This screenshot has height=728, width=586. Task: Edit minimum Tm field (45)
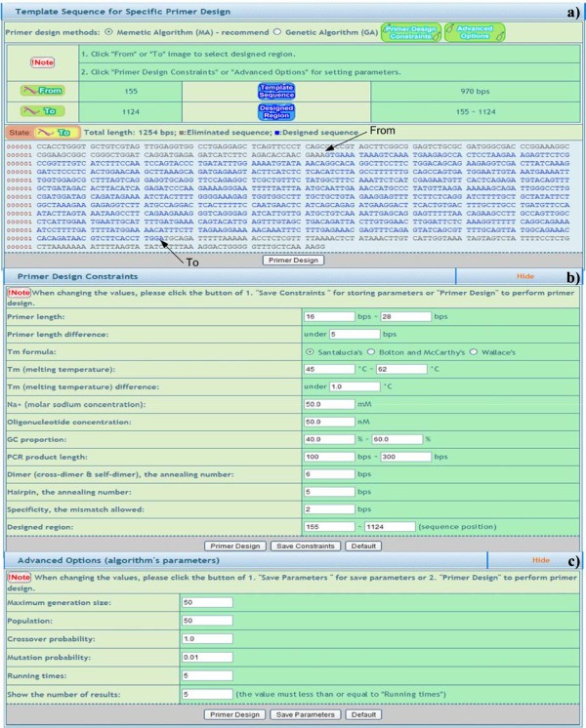click(x=329, y=369)
